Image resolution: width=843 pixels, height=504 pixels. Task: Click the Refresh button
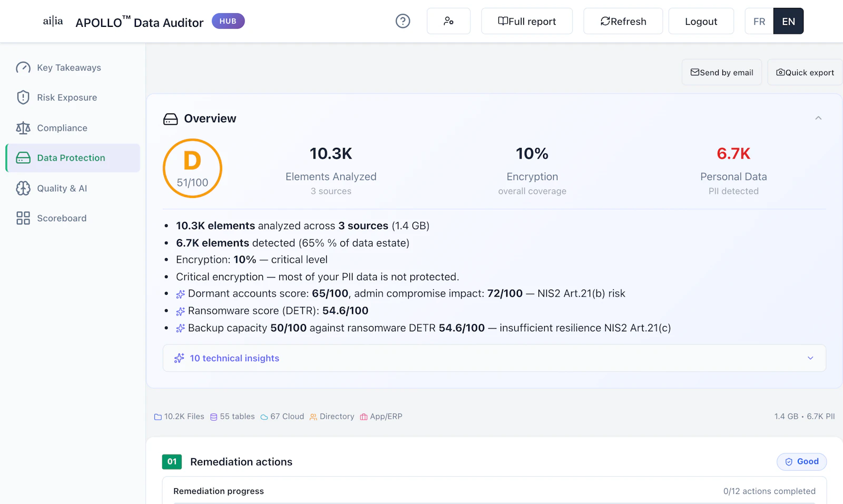(x=623, y=21)
